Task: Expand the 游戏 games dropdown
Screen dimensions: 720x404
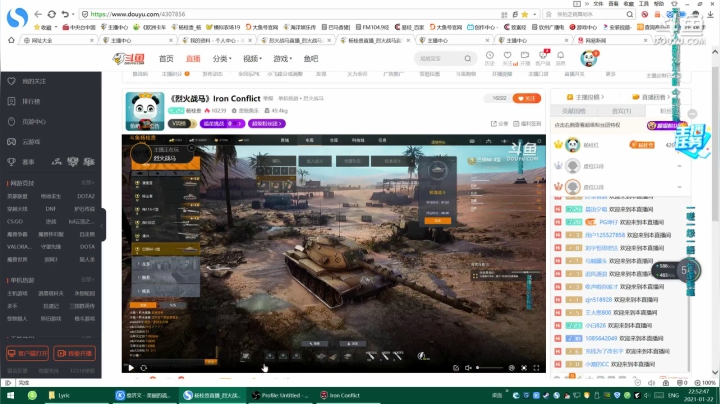Action: click(282, 59)
